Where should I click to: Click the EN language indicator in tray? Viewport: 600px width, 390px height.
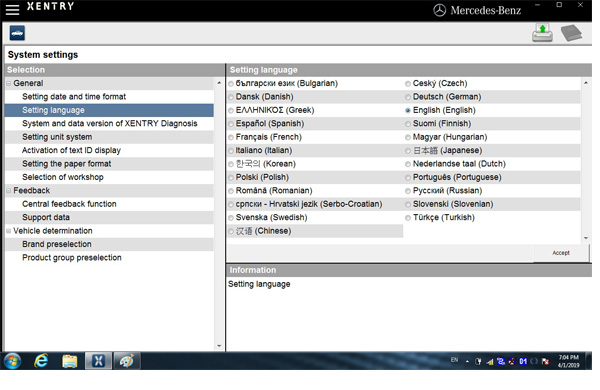454,360
